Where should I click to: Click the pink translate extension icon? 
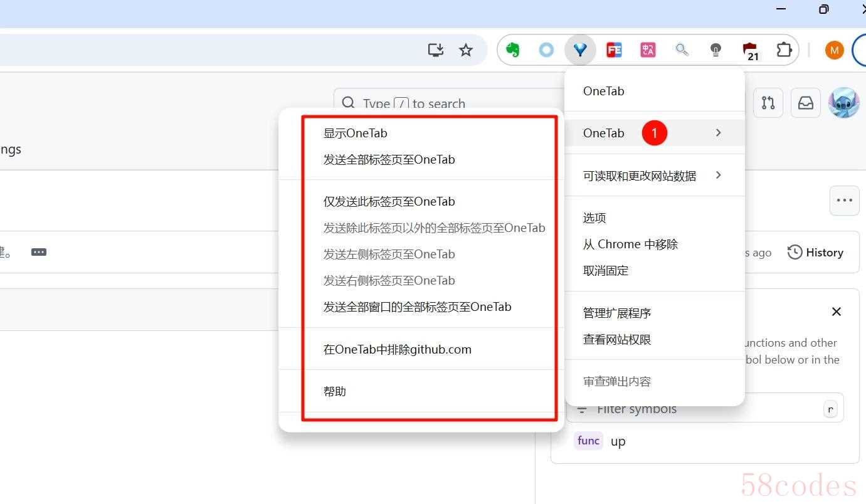[x=648, y=50]
